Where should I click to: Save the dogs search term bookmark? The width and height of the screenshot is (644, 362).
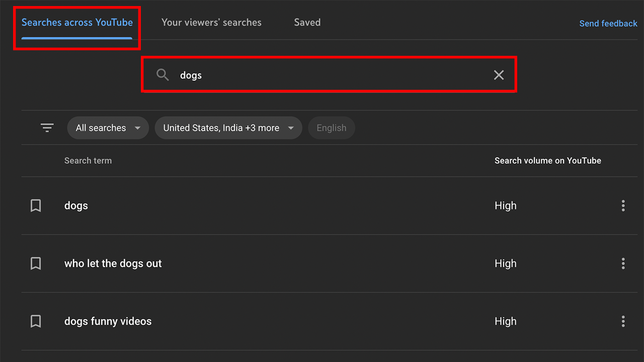[x=36, y=206]
